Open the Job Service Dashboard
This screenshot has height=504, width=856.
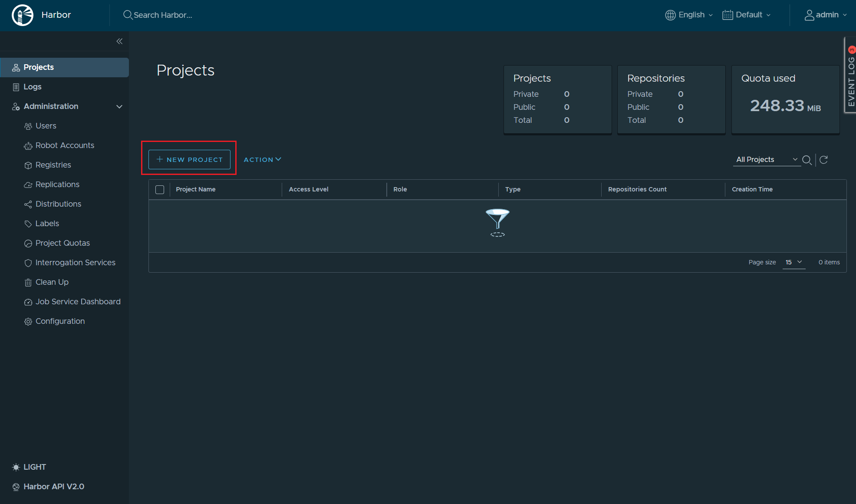pyautogui.click(x=78, y=302)
